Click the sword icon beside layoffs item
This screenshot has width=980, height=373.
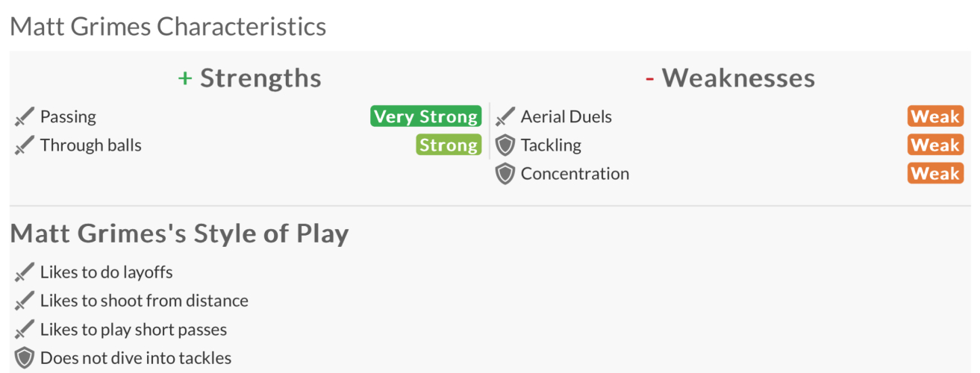[x=25, y=273]
